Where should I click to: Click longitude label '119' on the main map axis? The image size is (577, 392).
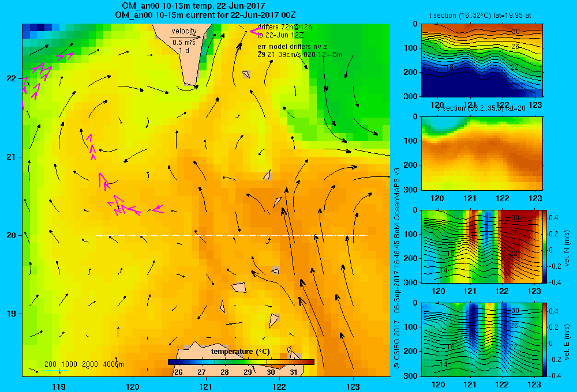pos(59,386)
